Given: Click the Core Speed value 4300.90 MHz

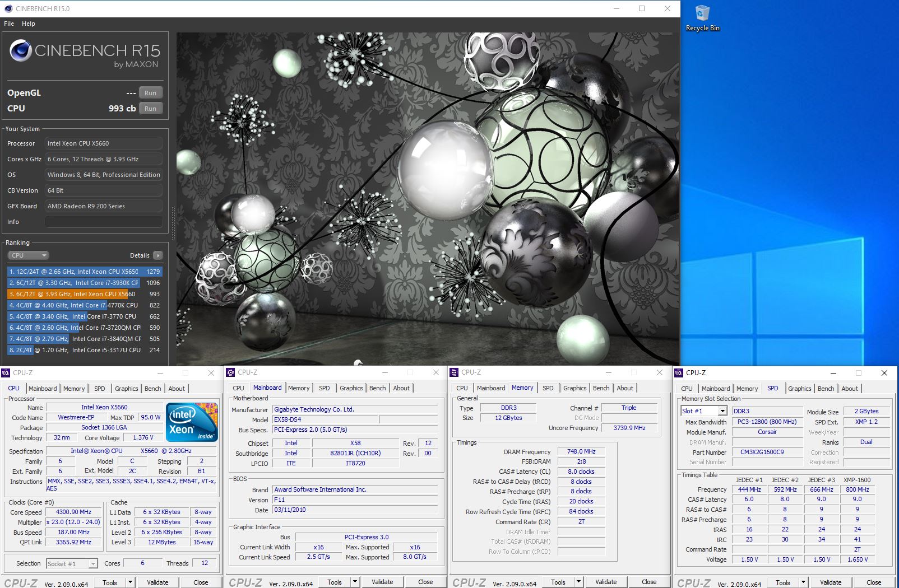Looking at the screenshot, I should [x=73, y=512].
